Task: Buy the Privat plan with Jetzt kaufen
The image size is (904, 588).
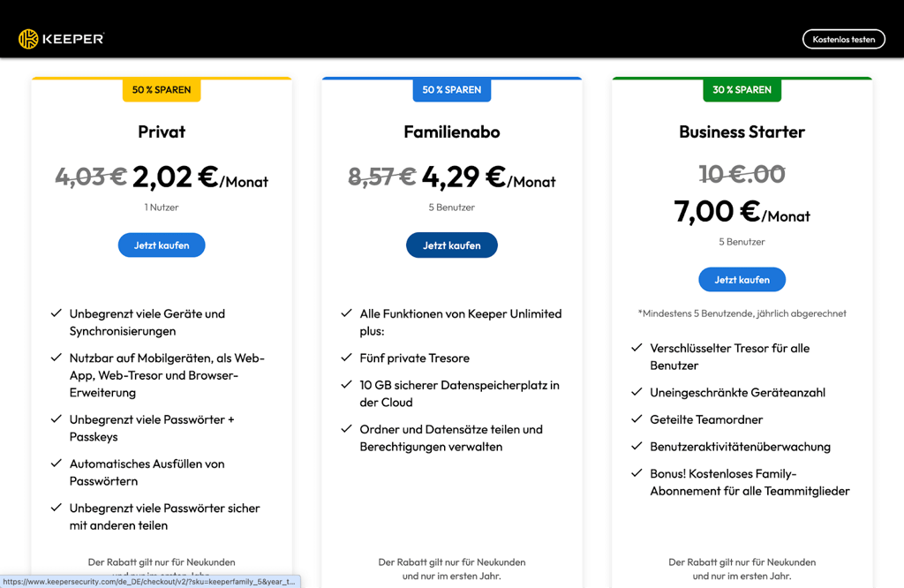Action: (162, 245)
